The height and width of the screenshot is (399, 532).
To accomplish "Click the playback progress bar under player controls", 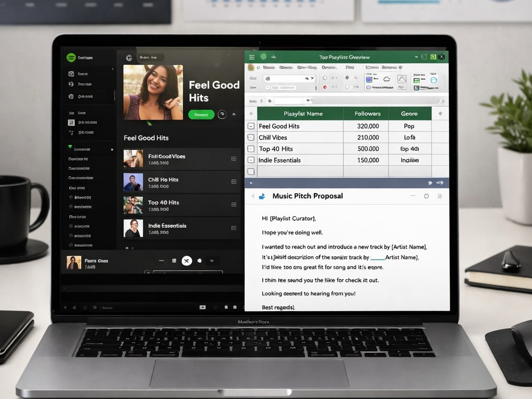I will (188, 272).
